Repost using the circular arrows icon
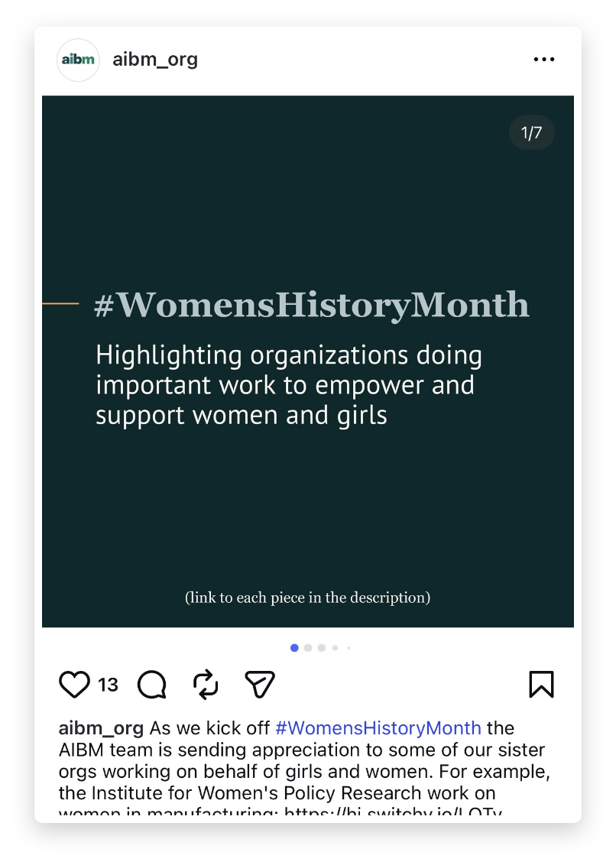Viewport: 616px width, 865px height. 206,685
